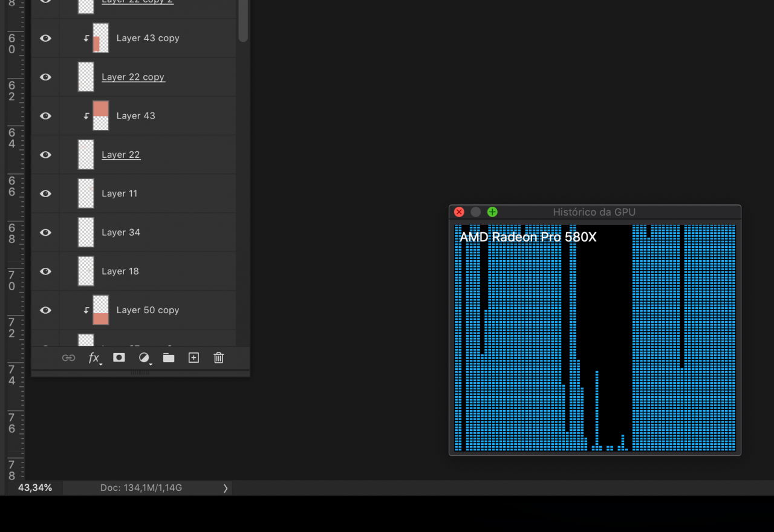Screen dimensions: 774x532
Task: Select the layer named Layer 50 copy
Action: tap(148, 310)
